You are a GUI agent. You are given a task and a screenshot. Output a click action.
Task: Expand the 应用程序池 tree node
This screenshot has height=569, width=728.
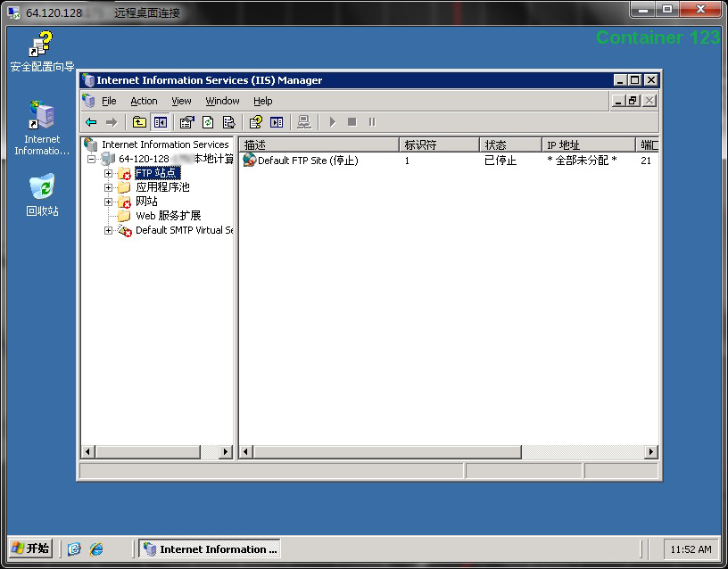pyautogui.click(x=109, y=188)
